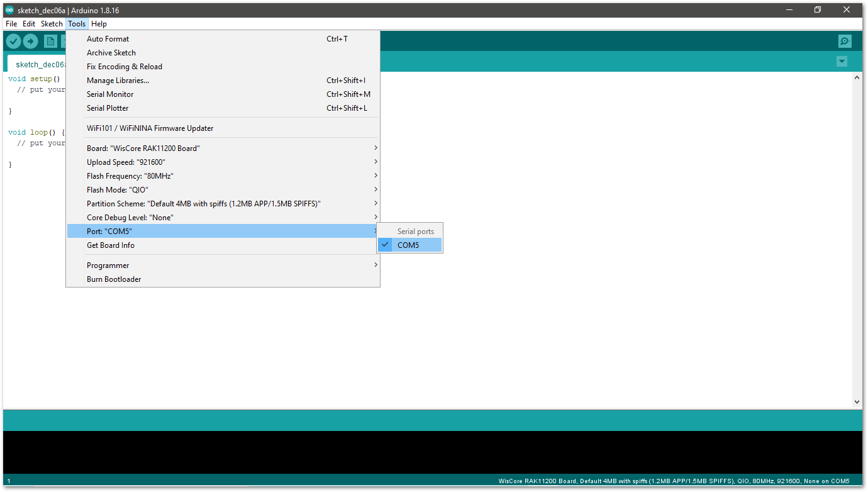Image resolution: width=868 pixels, height=492 pixels.
Task: Choose Archive Sketch
Action: pos(223,53)
